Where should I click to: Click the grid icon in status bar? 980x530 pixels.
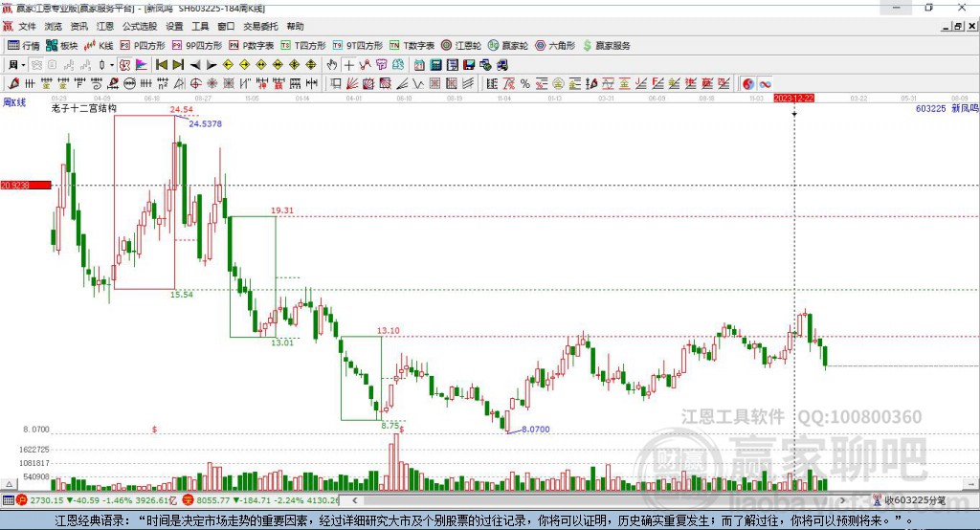point(8,500)
